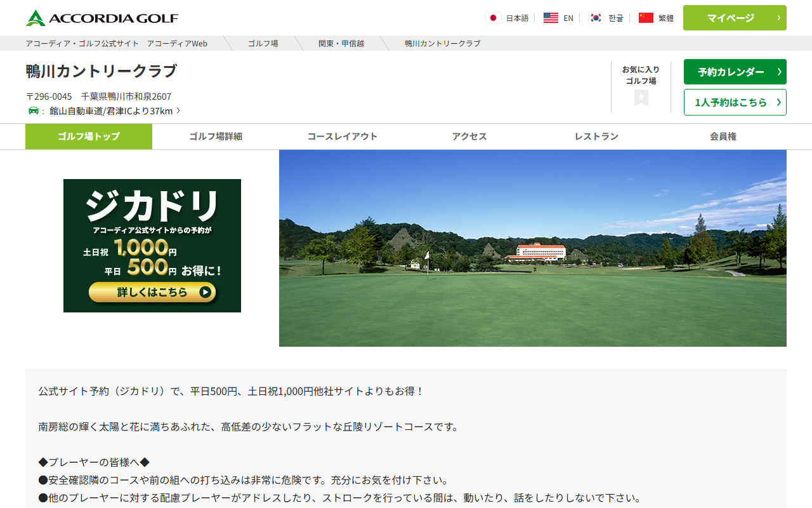The height and width of the screenshot is (508, 812).
Task: Switch language to 日本語
Action: tap(517, 18)
